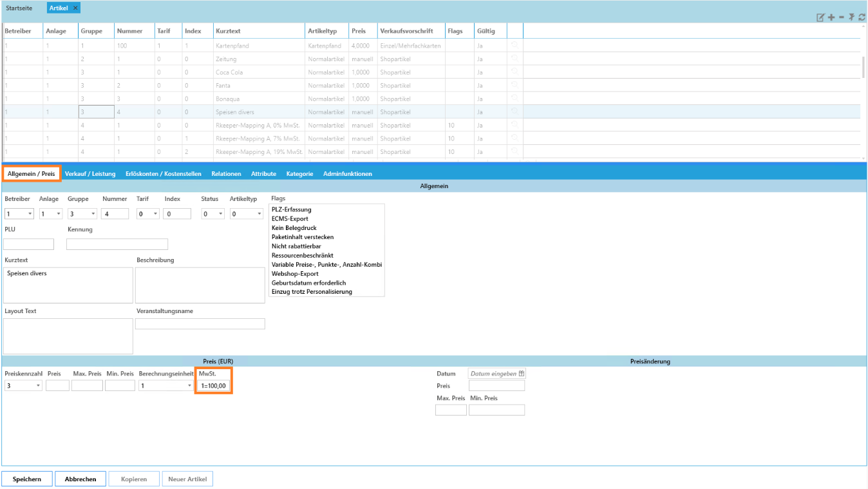
Task: Clear filters with the funnel icon
Action: pos(851,17)
